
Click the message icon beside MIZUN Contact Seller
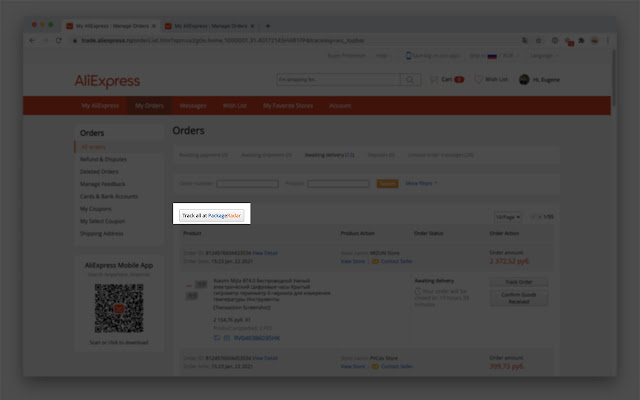coord(375,261)
